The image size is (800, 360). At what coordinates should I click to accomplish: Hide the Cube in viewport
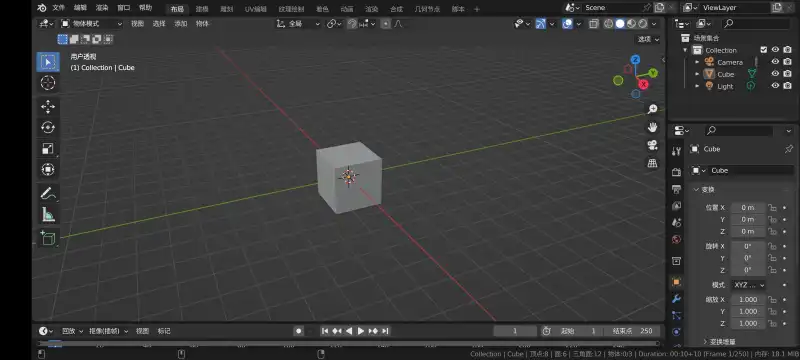pyautogui.click(x=775, y=74)
